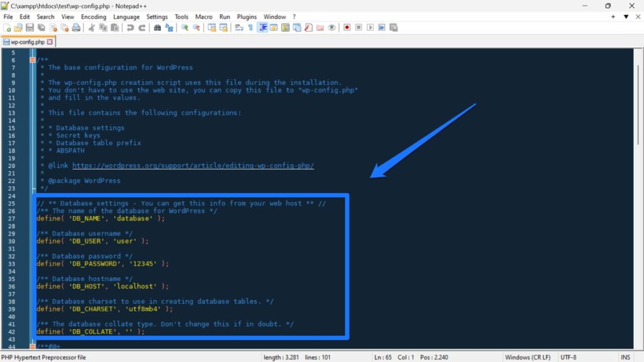Create a new file
This screenshot has width=644, height=362.
pyautogui.click(x=6, y=27)
